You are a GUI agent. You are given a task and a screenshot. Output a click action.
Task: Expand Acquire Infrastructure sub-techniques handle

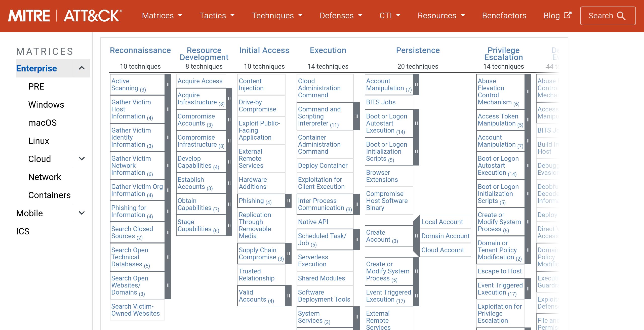[x=229, y=99]
